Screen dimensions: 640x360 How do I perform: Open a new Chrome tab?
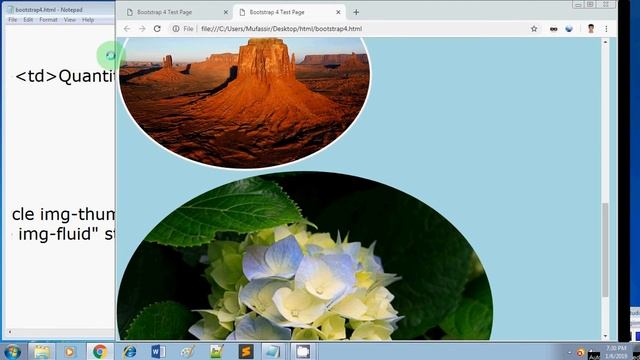click(x=356, y=12)
